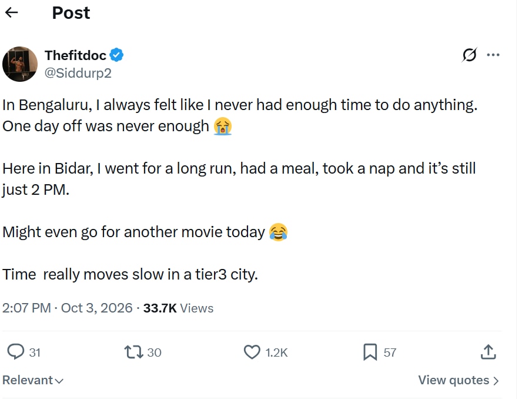The image size is (532, 399).
Task: Click the 33.7K Views count
Action: [x=178, y=308]
